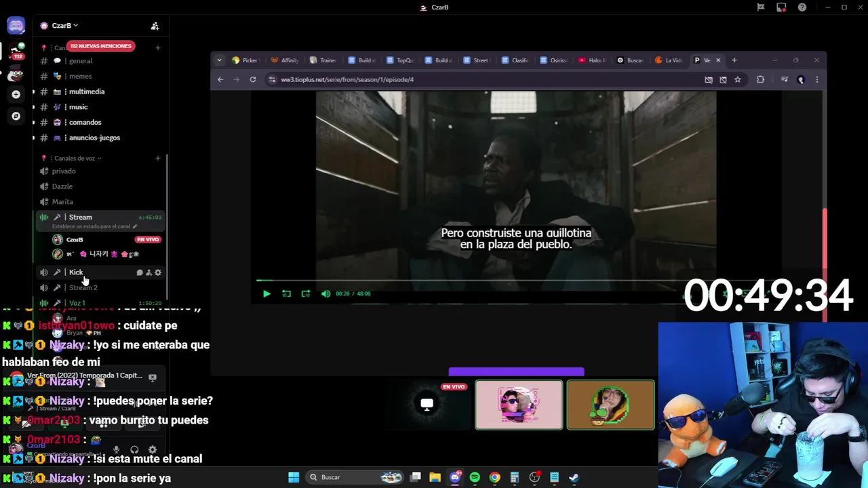Edit Kick channel settings gear
Viewport: 868px width, 488px height.
pos(158,272)
